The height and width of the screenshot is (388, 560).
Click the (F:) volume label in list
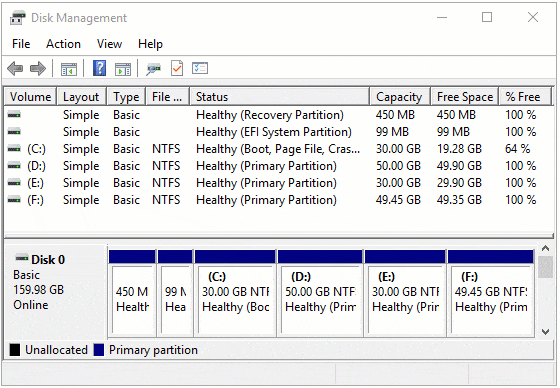tap(35, 200)
